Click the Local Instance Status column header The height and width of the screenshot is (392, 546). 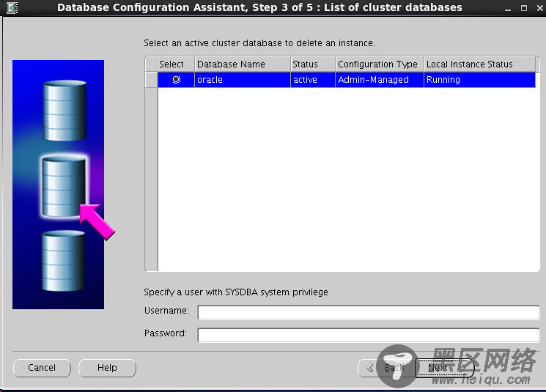[x=480, y=64]
